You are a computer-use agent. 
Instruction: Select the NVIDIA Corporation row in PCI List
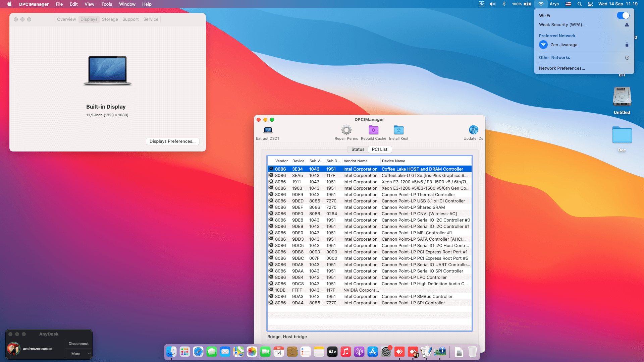coord(369,290)
